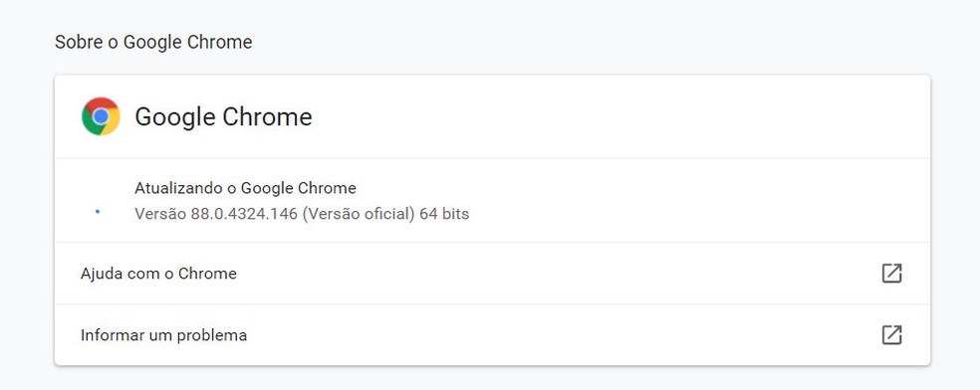Click the word Sobre in the page heading
This screenshot has width=980, height=390.
[78, 42]
